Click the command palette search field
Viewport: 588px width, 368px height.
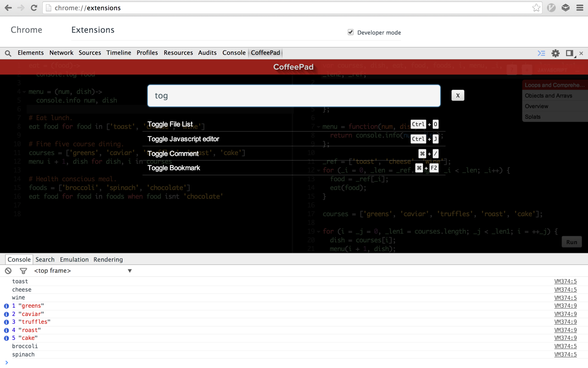(294, 96)
